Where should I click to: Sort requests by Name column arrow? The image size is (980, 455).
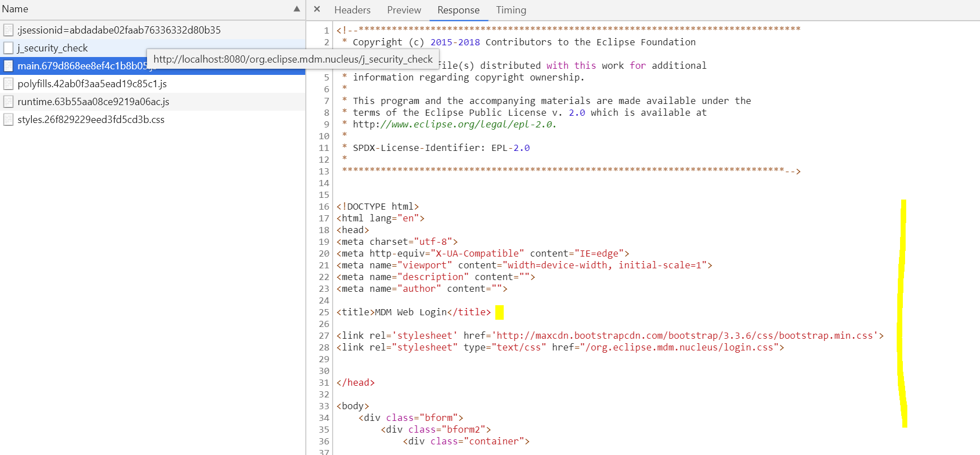(297, 9)
